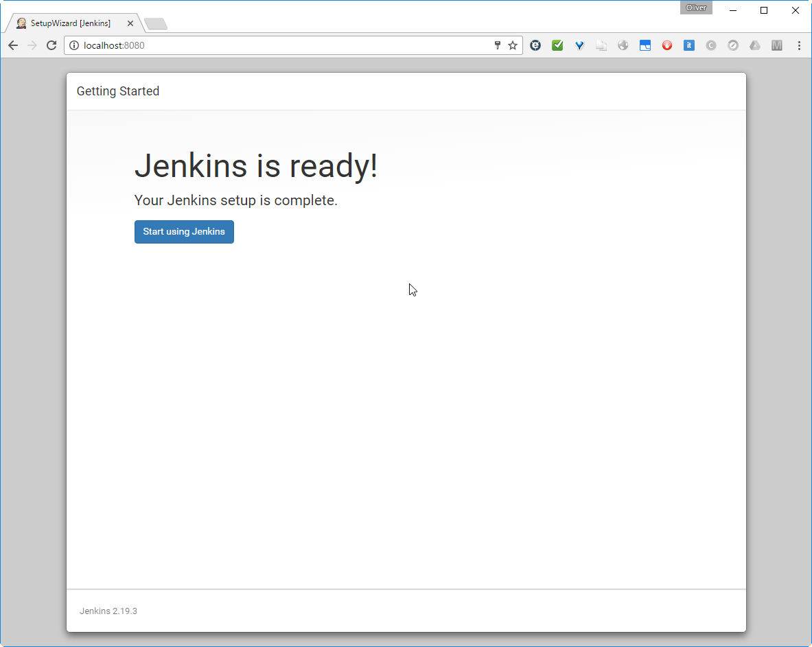Click the localhost:8080 address bar
The width and height of the screenshot is (812, 647).
point(275,45)
